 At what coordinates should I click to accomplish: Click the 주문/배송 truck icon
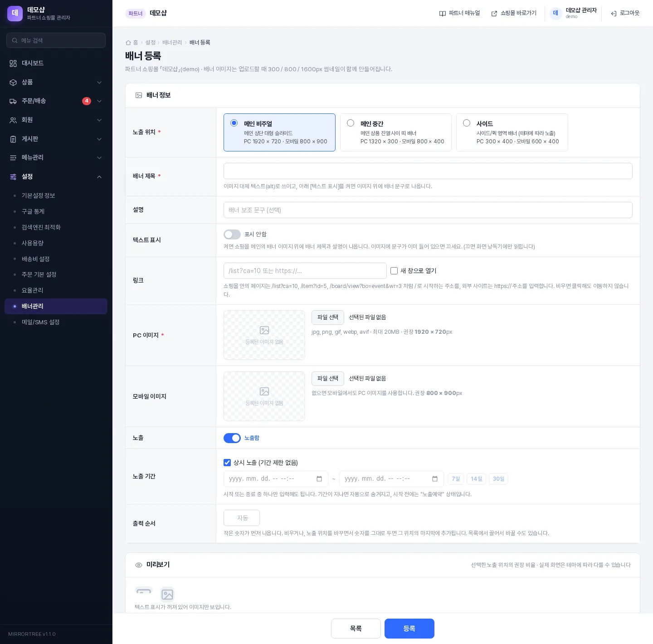pyautogui.click(x=13, y=101)
